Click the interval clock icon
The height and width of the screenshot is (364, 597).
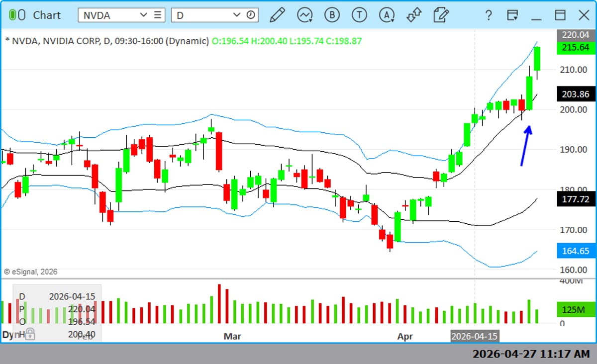[x=251, y=15]
